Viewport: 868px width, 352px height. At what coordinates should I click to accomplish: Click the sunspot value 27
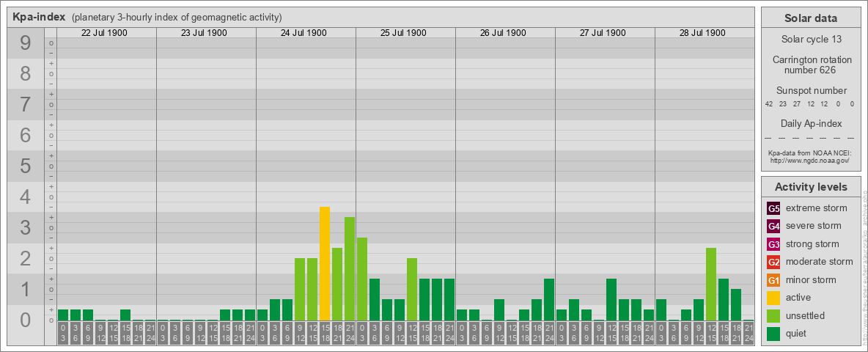click(x=797, y=104)
